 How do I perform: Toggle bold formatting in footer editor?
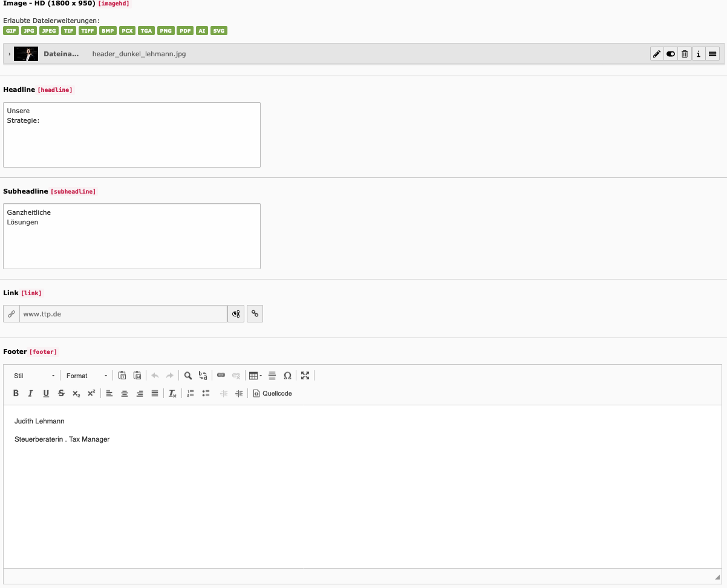click(16, 393)
